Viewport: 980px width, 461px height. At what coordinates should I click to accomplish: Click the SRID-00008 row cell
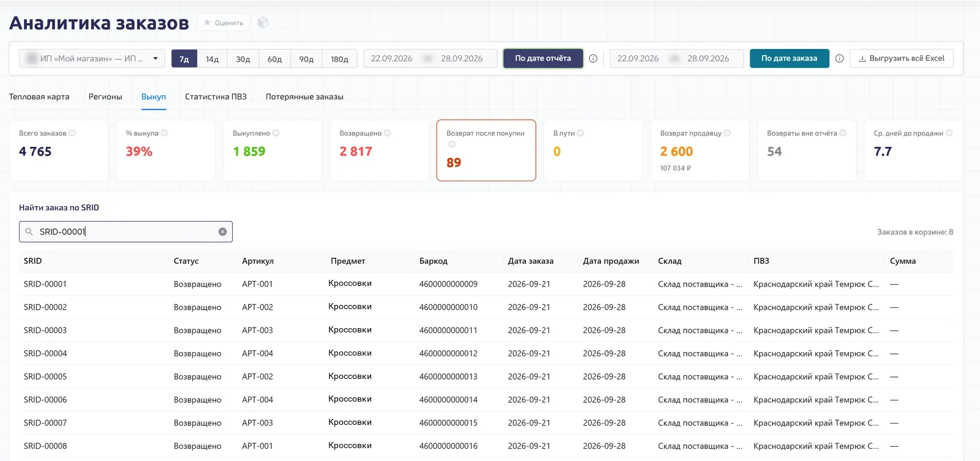[45, 446]
